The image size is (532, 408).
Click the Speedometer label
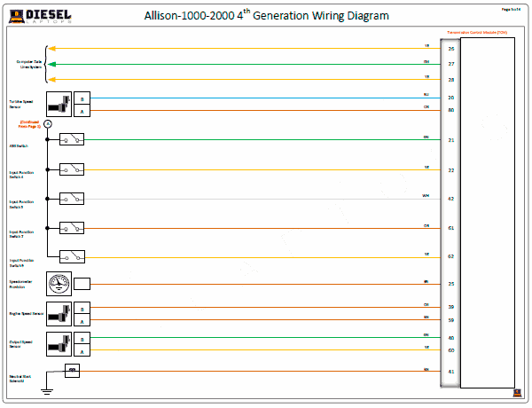pos(20,284)
